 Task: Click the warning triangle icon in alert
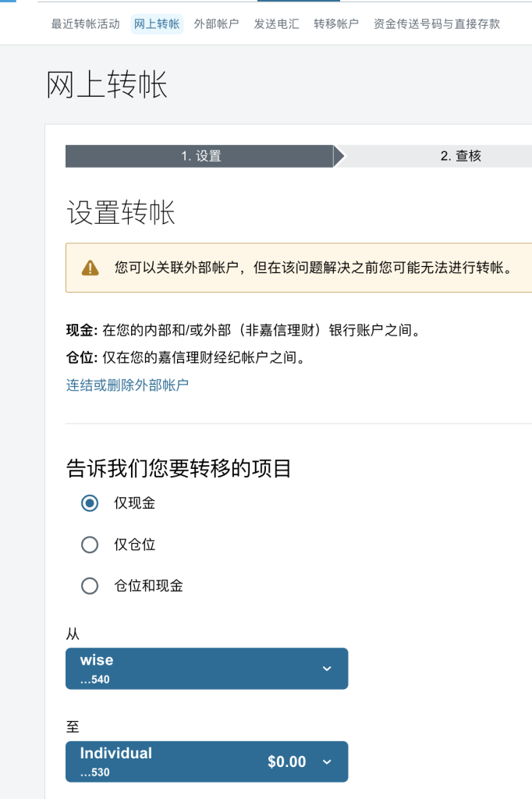point(90,268)
